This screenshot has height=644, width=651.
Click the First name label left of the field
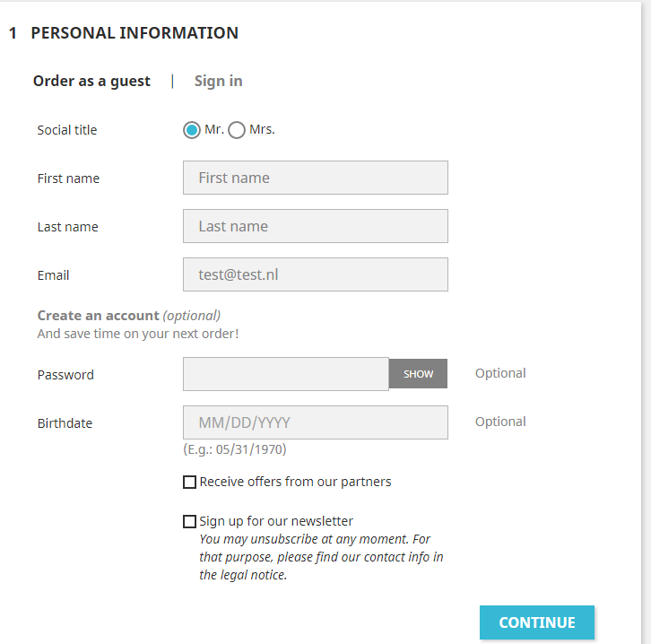coord(68,178)
